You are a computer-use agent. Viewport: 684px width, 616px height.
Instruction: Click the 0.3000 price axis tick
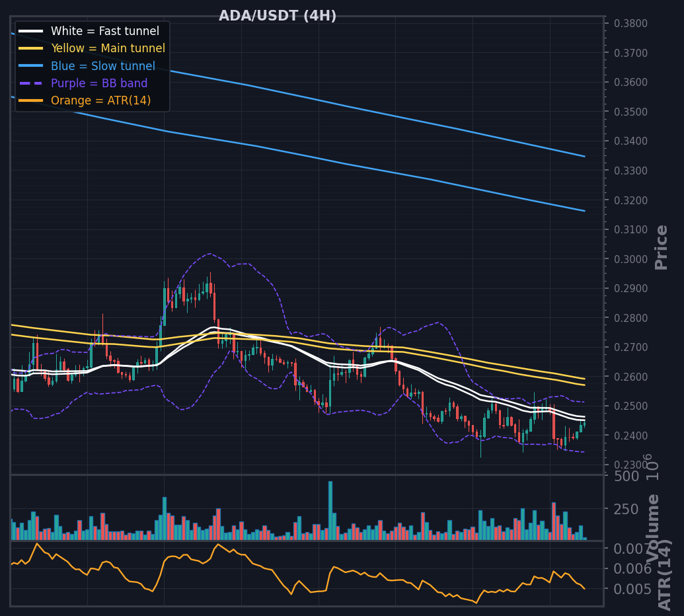click(630, 259)
